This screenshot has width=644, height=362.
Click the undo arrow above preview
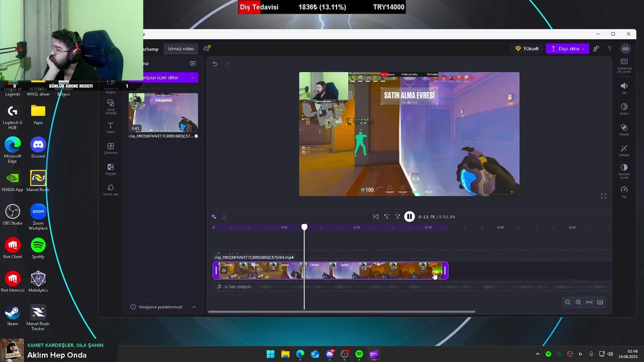215,64
